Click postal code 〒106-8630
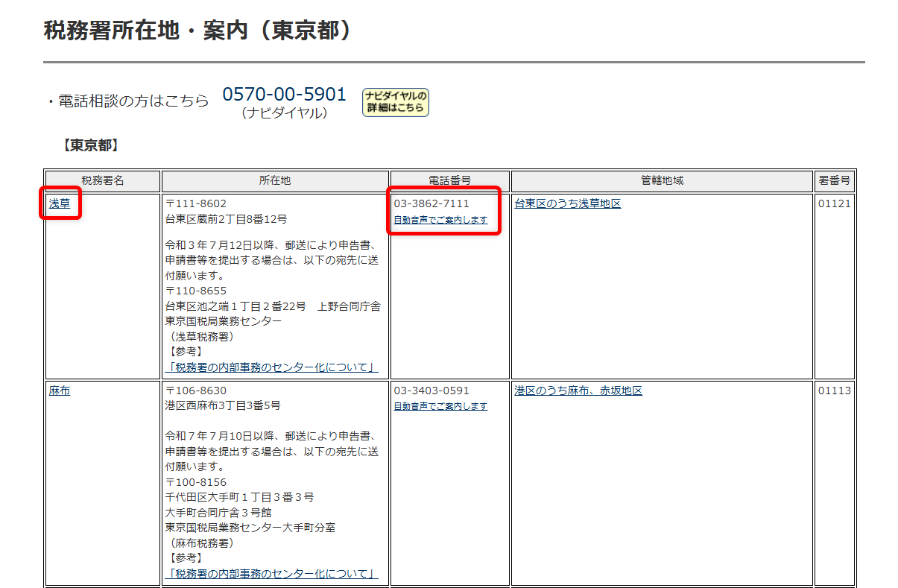 (x=196, y=391)
